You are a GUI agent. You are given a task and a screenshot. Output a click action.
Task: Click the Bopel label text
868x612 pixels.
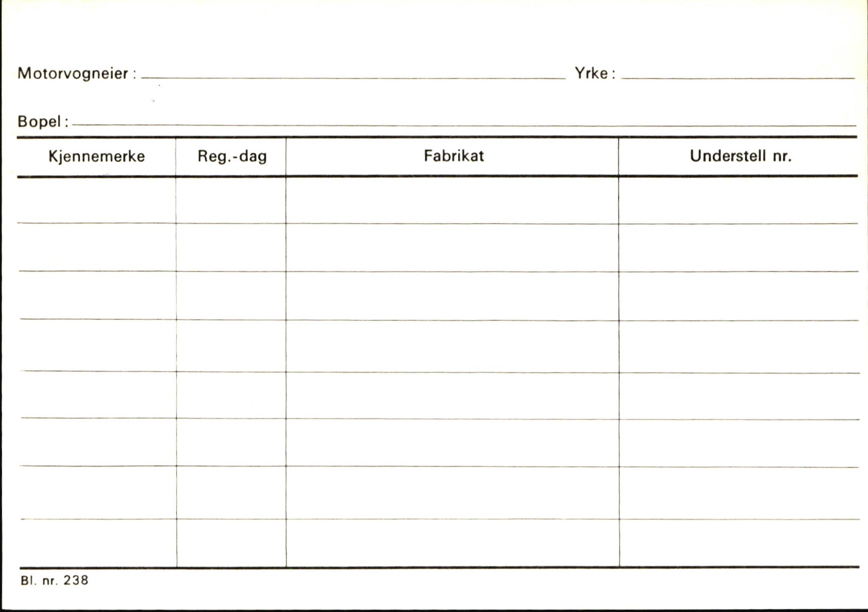coord(39,122)
